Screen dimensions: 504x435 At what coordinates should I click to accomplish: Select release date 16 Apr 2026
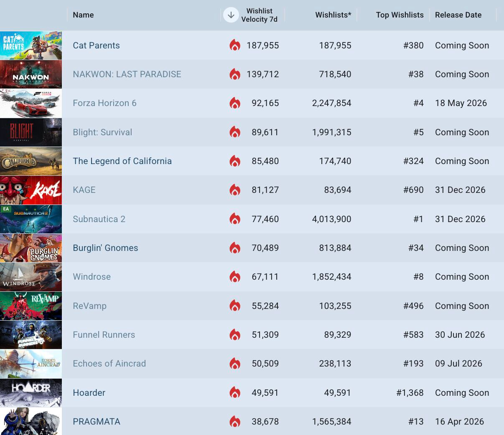pos(459,422)
